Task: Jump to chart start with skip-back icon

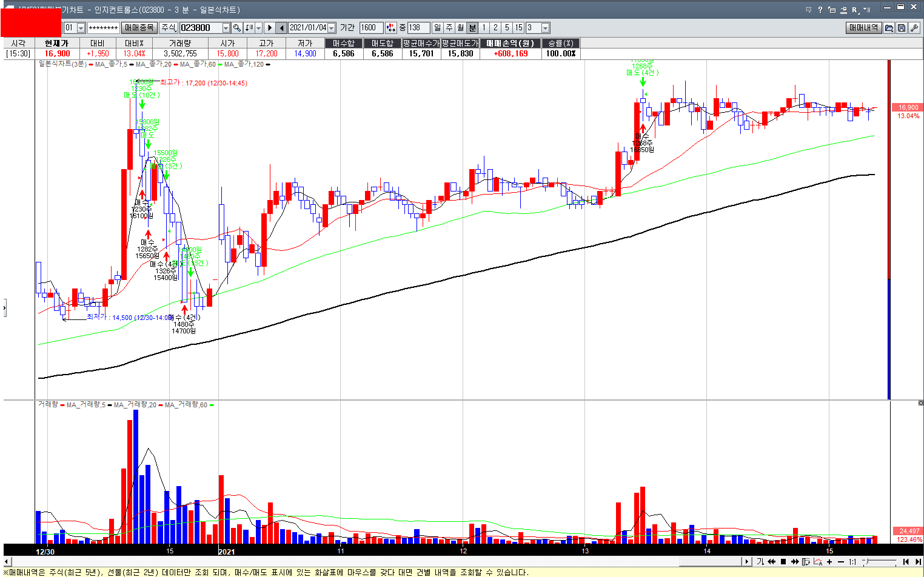Action: pyautogui.click(x=906, y=562)
